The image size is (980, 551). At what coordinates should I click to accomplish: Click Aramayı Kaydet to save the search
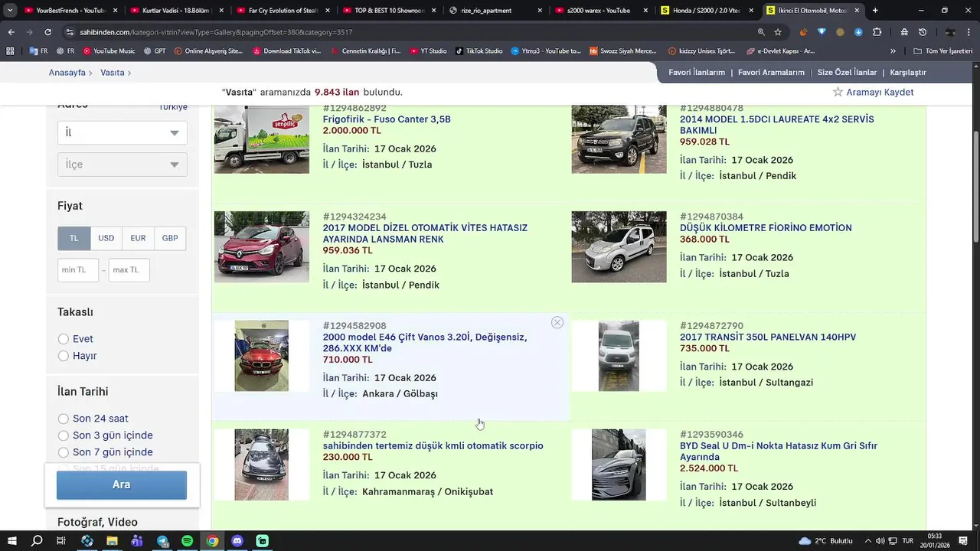880,92
